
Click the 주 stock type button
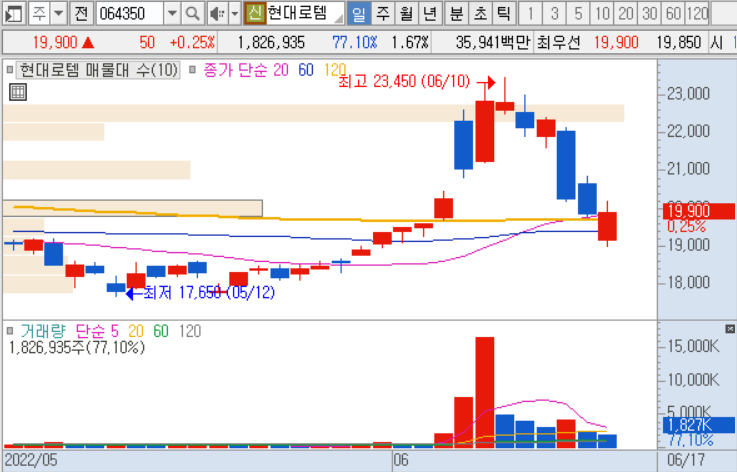39,13
